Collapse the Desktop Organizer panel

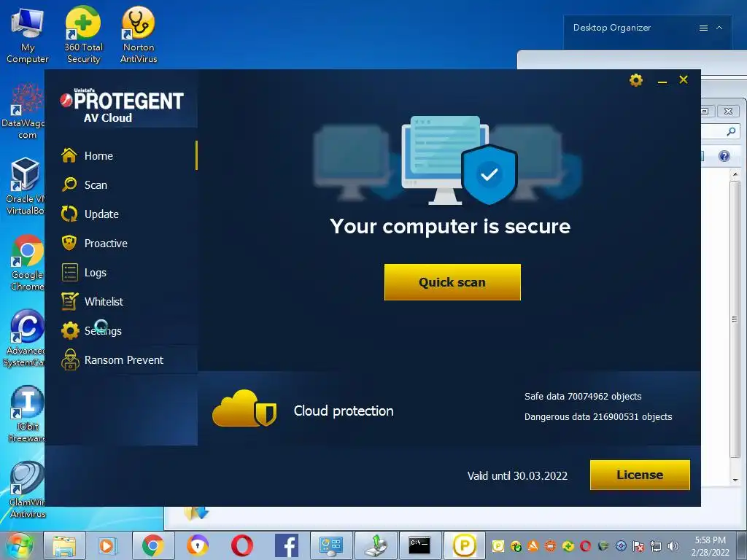[719, 28]
